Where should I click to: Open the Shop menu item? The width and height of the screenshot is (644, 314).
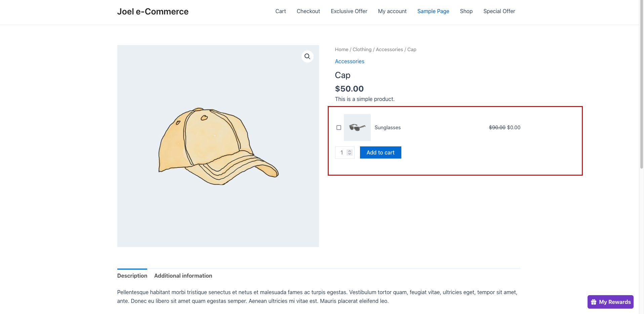(466, 11)
